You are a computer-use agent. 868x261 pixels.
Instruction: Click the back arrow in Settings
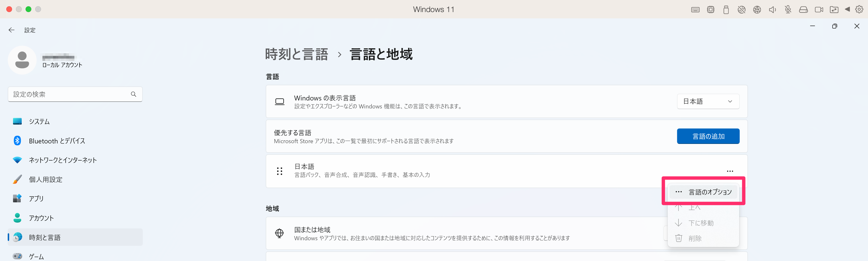12,30
